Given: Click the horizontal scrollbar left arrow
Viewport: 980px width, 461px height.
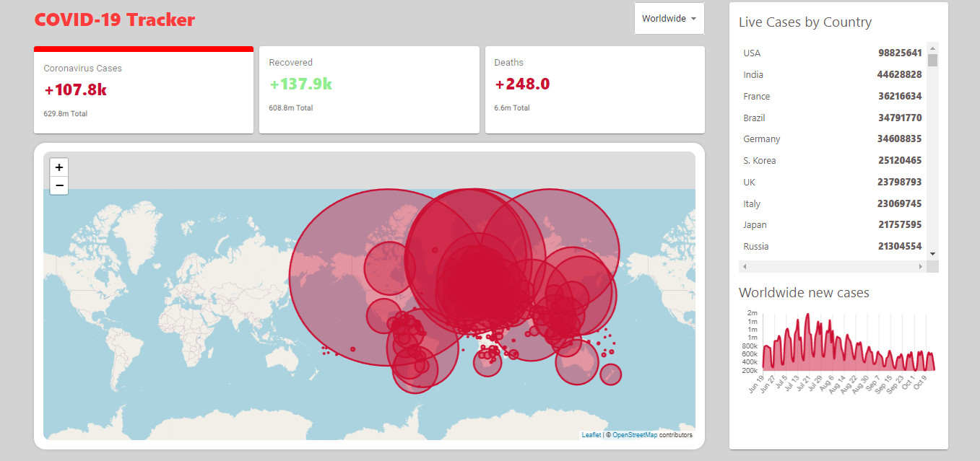Looking at the screenshot, I should (x=745, y=267).
